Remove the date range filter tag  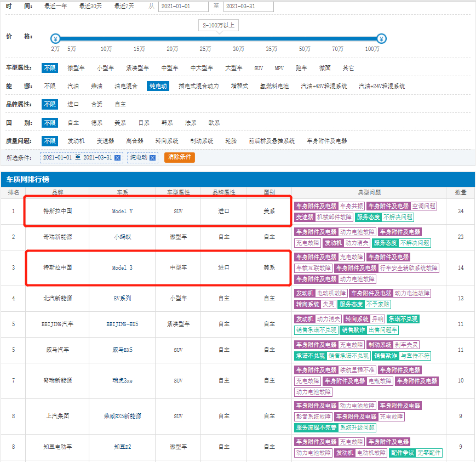coord(117,158)
